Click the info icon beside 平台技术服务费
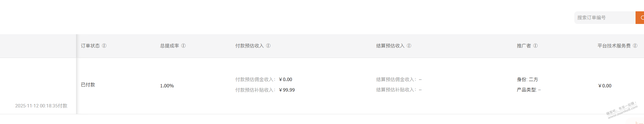Screen dimensions: 644x124 (635, 46)
